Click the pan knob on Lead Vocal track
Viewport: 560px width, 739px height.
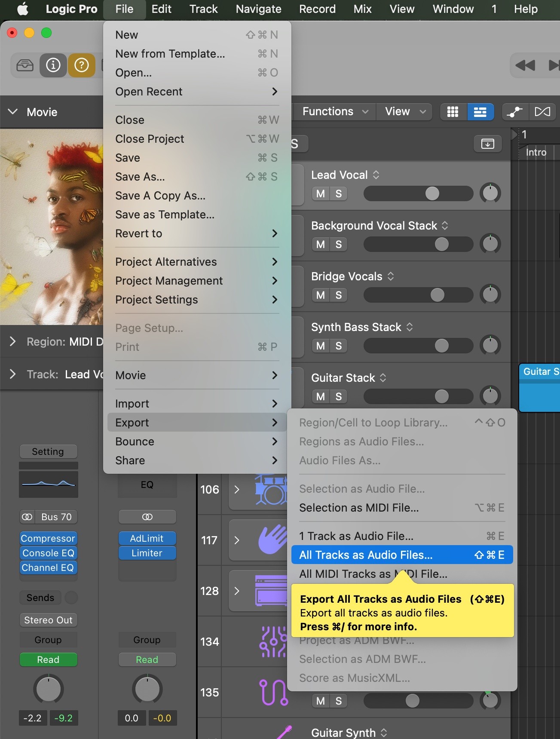click(x=490, y=193)
